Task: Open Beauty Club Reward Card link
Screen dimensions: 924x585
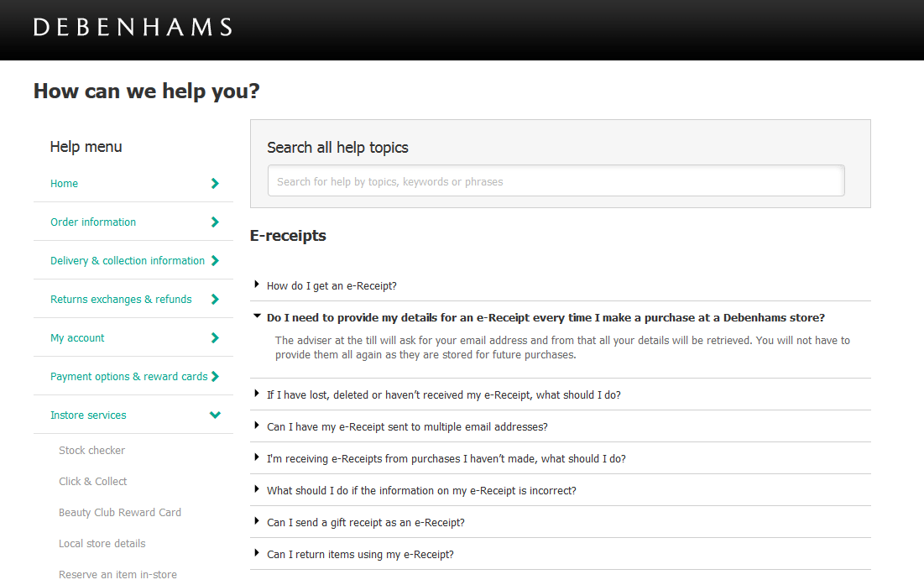Action: [120, 513]
